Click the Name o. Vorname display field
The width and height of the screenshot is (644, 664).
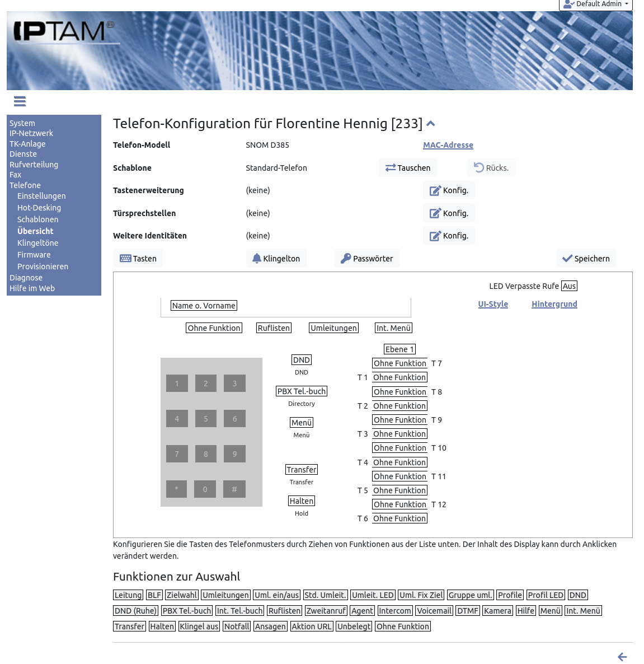point(204,306)
